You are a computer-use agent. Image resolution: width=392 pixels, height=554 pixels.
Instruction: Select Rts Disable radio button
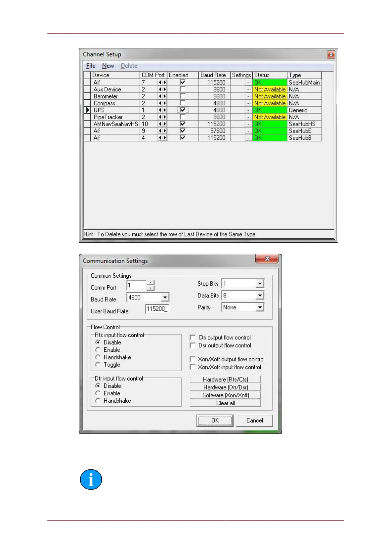pos(98,342)
